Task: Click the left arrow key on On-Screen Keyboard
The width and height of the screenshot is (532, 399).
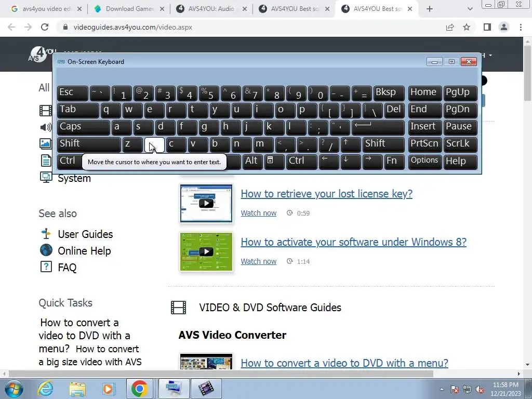Action: point(329,162)
